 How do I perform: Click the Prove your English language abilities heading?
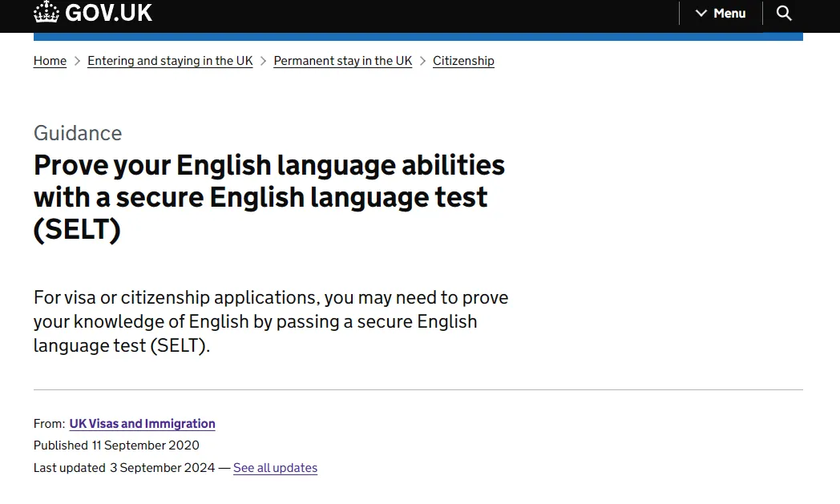(269, 197)
